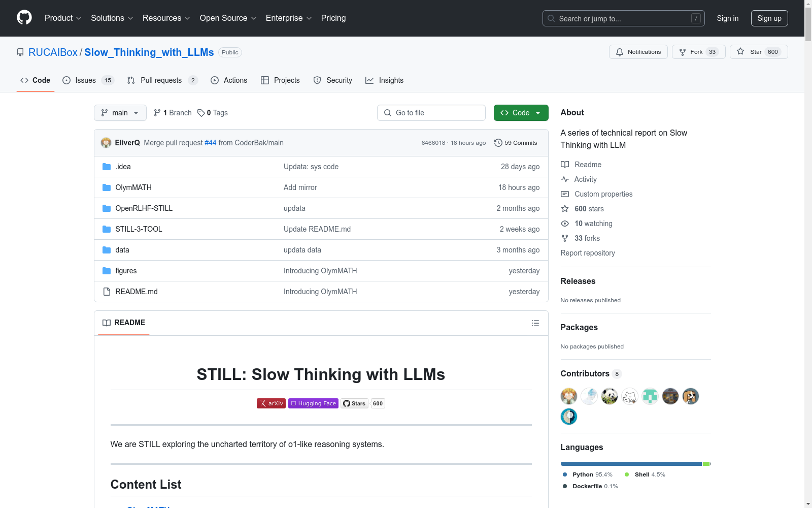
Task: Expand the Open Source menu
Action: coord(228,18)
